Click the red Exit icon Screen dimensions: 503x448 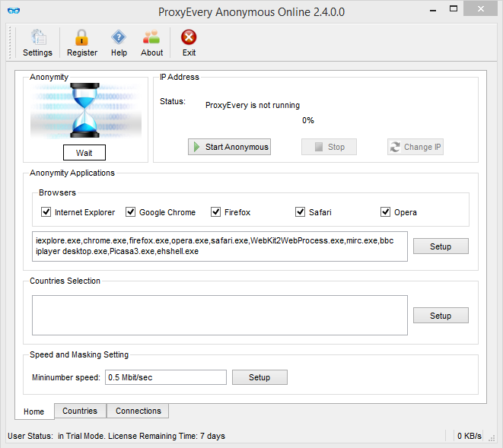coord(189,37)
